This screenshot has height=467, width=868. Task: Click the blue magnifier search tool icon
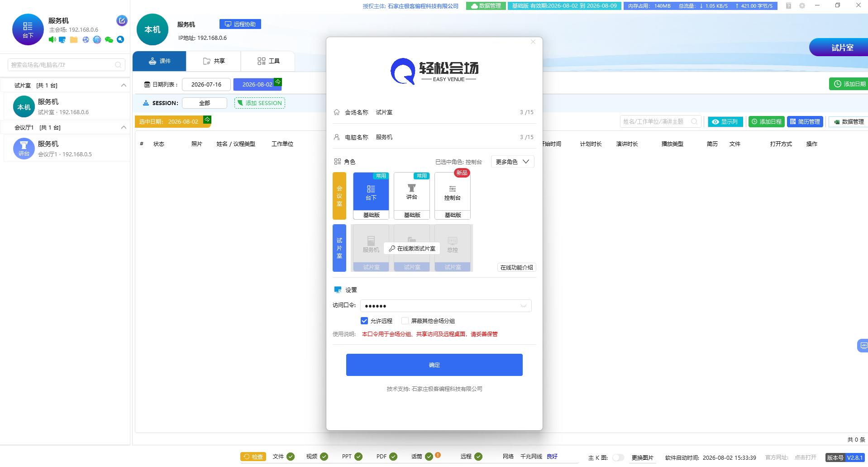click(x=120, y=39)
